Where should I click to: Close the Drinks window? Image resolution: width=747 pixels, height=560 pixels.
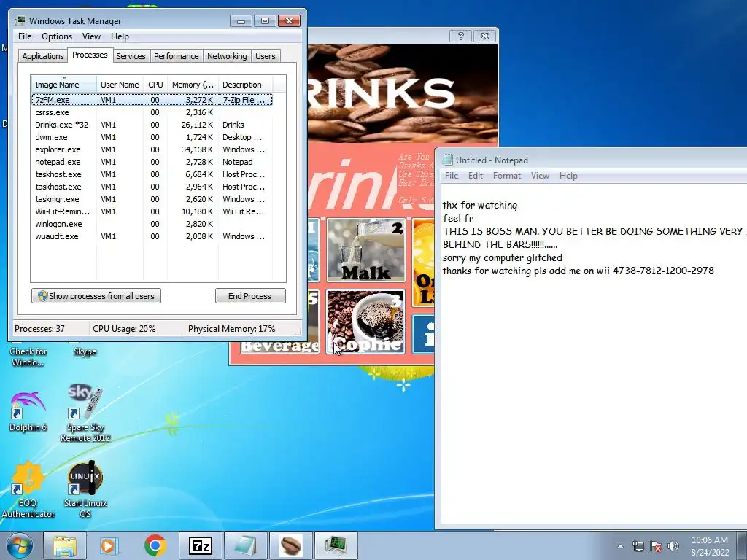point(484,36)
